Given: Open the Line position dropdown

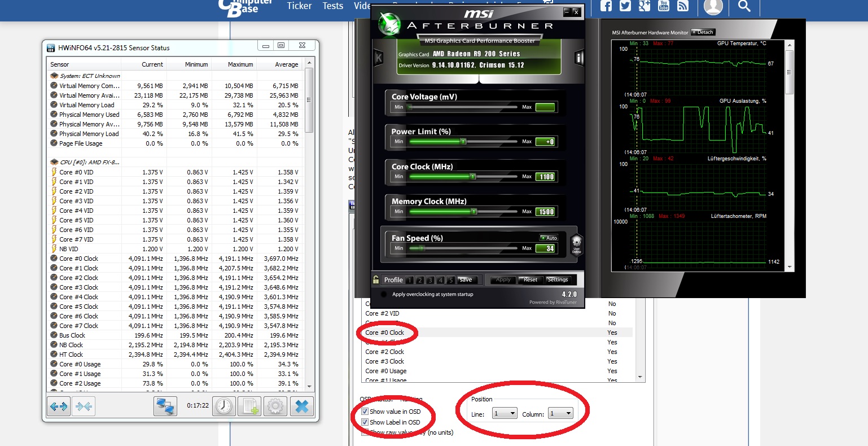Looking at the screenshot, I should (505, 413).
